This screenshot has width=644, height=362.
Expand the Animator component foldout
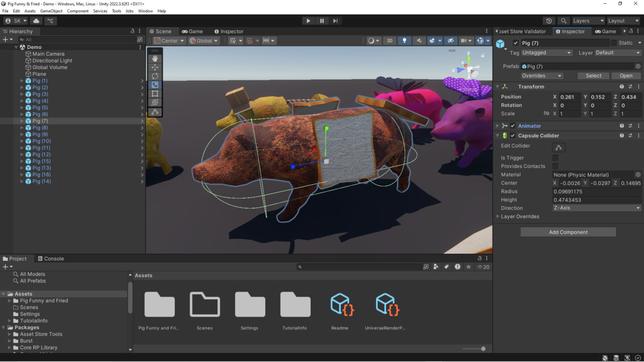click(x=497, y=126)
